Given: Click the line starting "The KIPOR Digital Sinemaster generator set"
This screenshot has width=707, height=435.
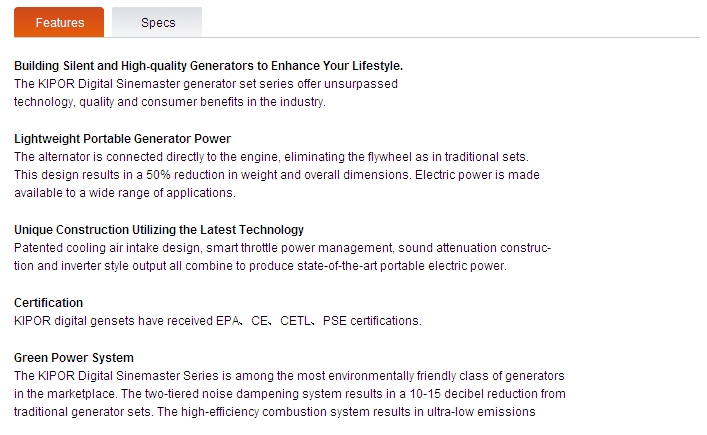Looking at the screenshot, I should coord(206,84).
